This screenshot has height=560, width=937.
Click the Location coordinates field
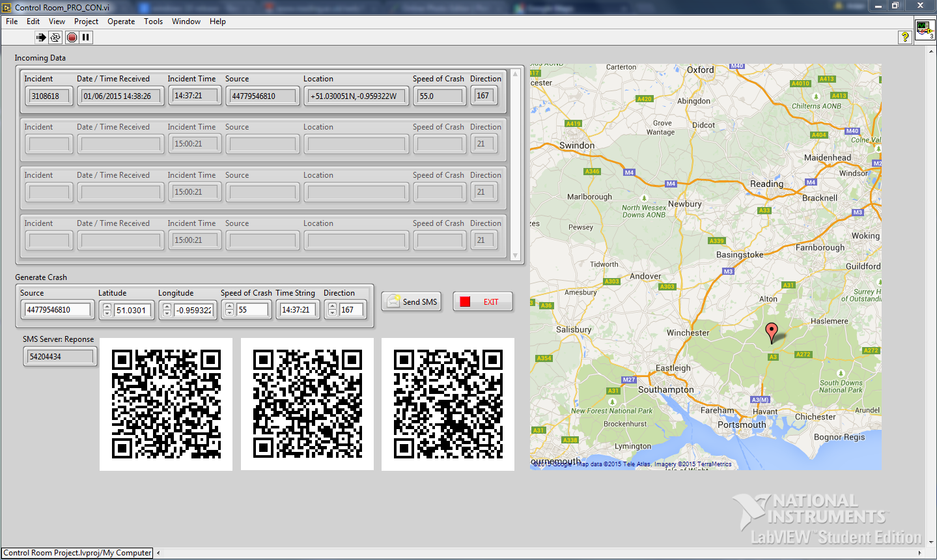point(356,96)
